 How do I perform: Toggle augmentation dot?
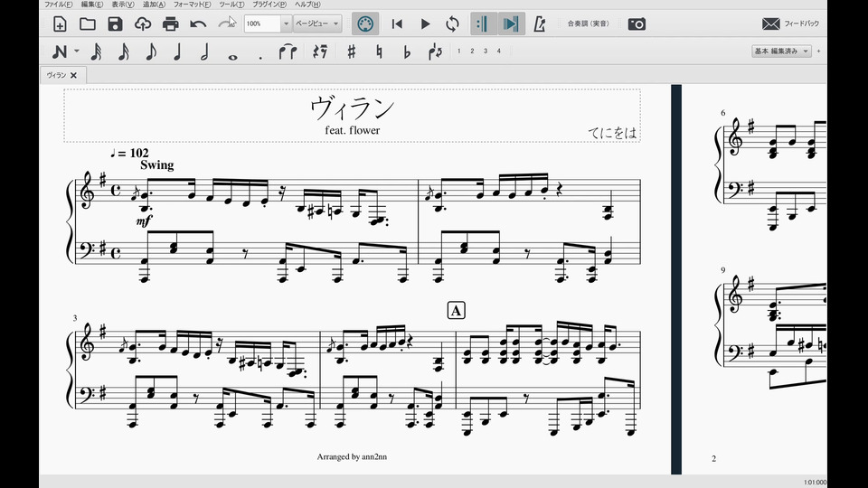tap(260, 56)
